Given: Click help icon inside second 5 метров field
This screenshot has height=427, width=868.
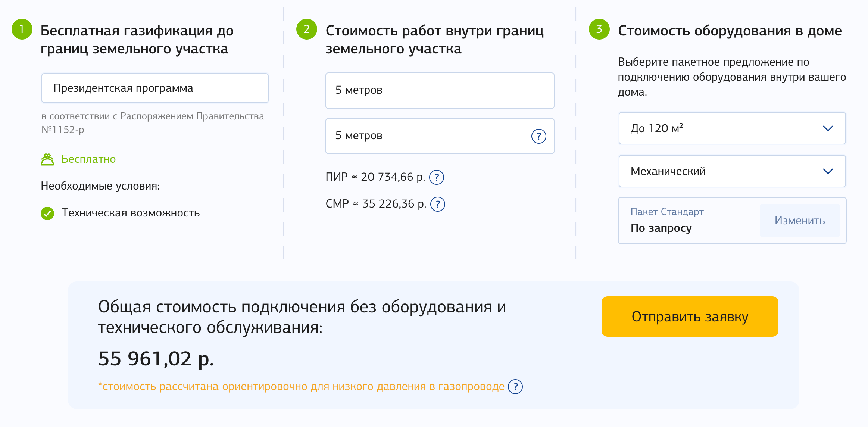Looking at the screenshot, I should point(538,136).
